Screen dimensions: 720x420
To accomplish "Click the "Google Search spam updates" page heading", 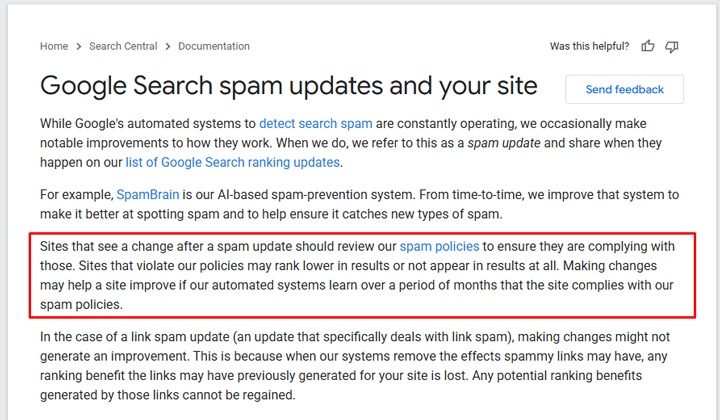I will pos(289,85).
